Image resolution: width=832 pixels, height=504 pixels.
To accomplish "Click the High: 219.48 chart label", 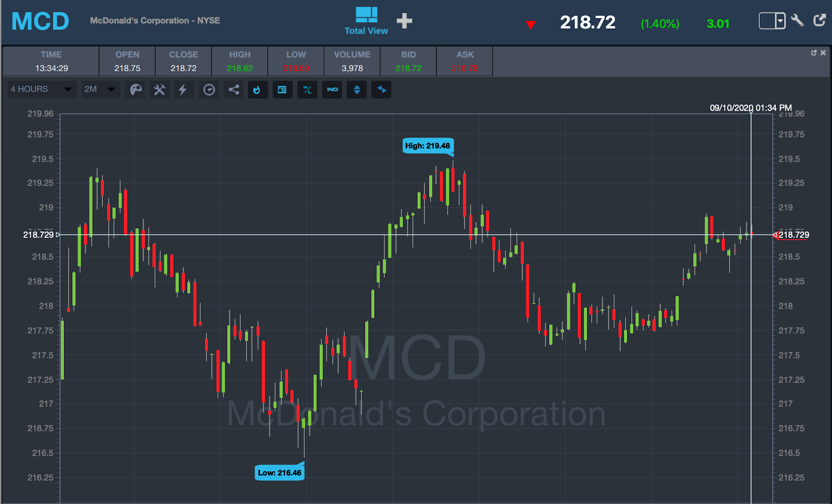I will (x=428, y=146).
